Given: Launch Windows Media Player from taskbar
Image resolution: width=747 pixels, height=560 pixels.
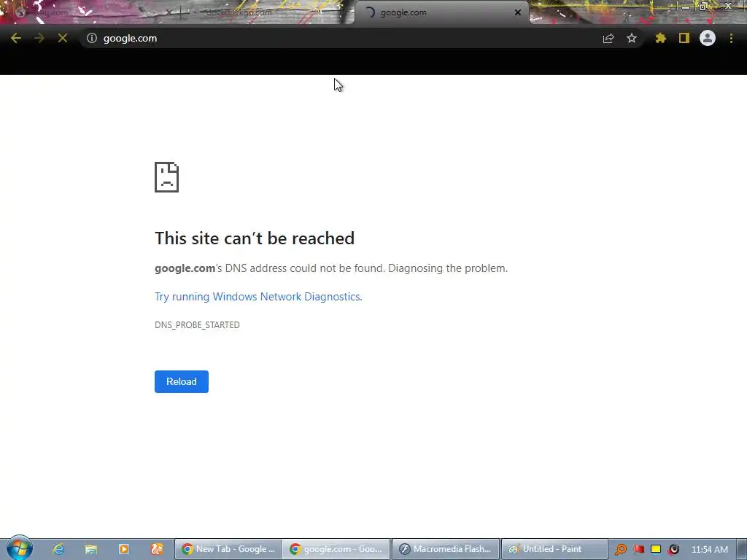Looking at the screenshot, I should pyautogui.click(x=124, y=549).
